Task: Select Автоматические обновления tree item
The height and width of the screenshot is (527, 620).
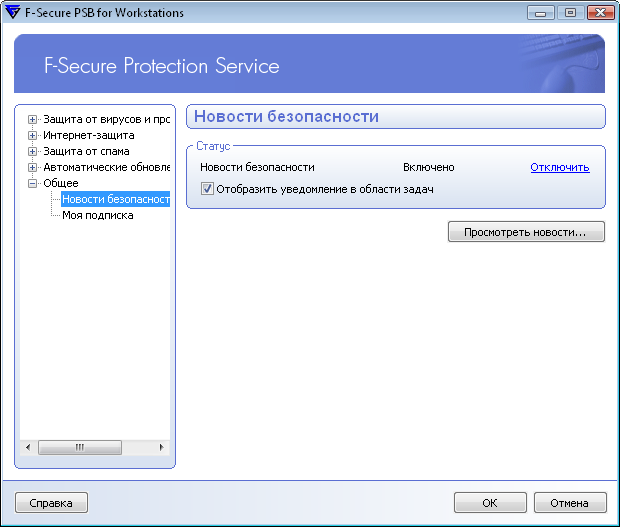Action: [x=106, y=168]
